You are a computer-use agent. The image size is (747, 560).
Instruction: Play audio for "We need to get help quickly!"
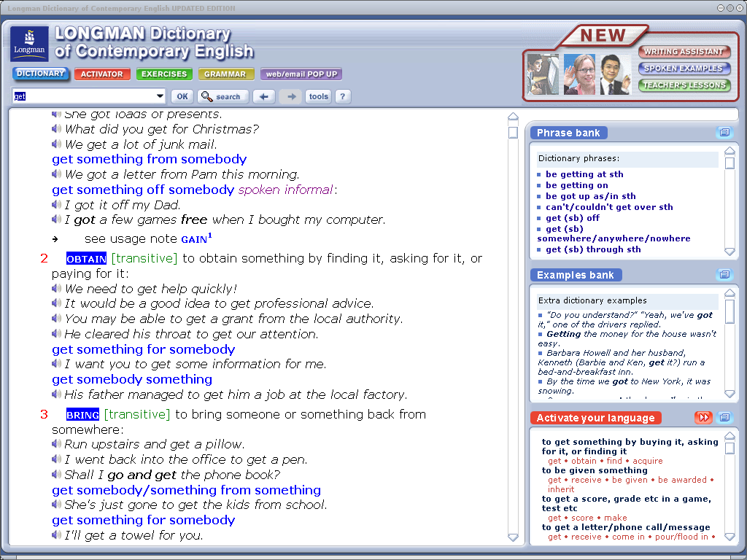(56, 288)
